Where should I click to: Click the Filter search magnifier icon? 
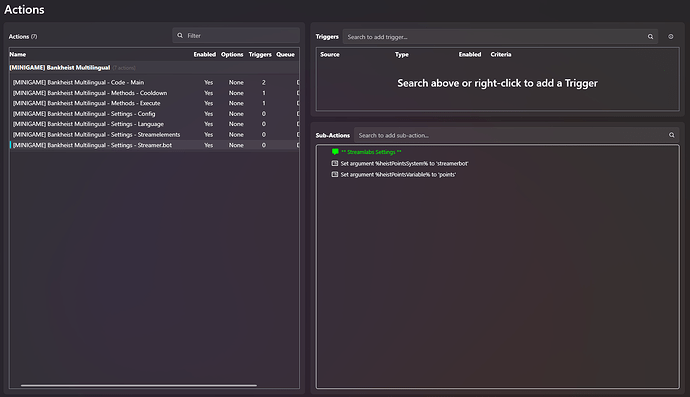click(x=180, y=36)
